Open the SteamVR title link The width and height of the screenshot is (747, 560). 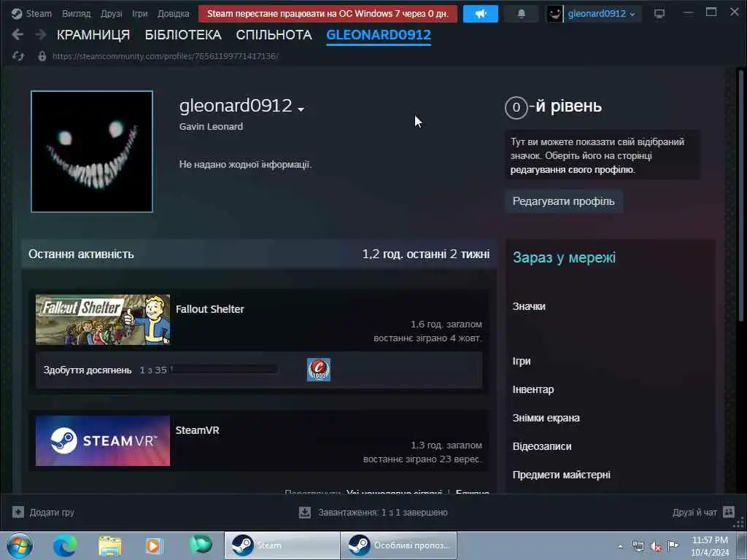(x=197, y=430)
